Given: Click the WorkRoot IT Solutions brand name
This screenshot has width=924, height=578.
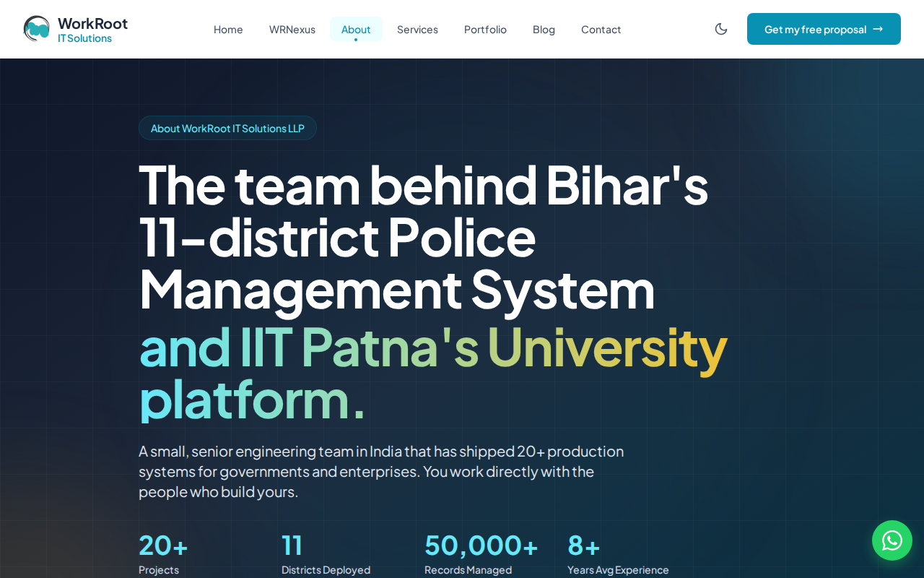Looking at the screenshot, I should [x=92, y=30].
